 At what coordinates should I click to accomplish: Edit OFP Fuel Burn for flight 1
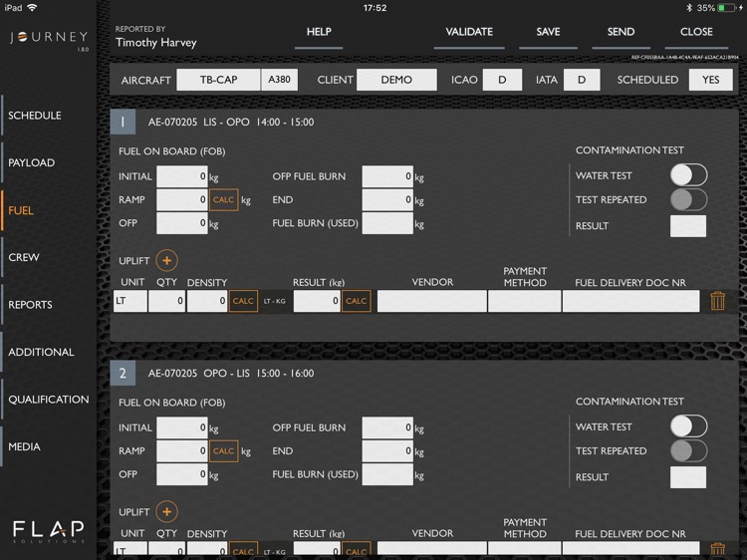coord(387,176)
